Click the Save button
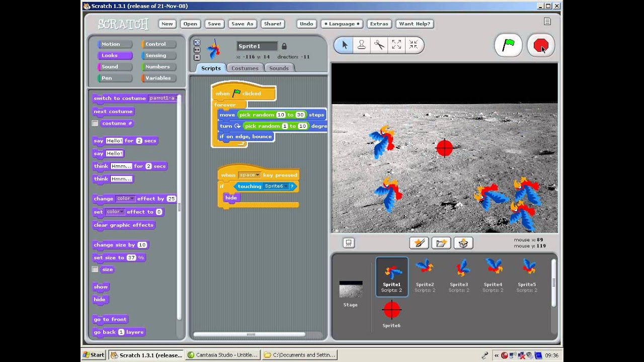This screenshot has height=362, width=644. pos(214,24)
